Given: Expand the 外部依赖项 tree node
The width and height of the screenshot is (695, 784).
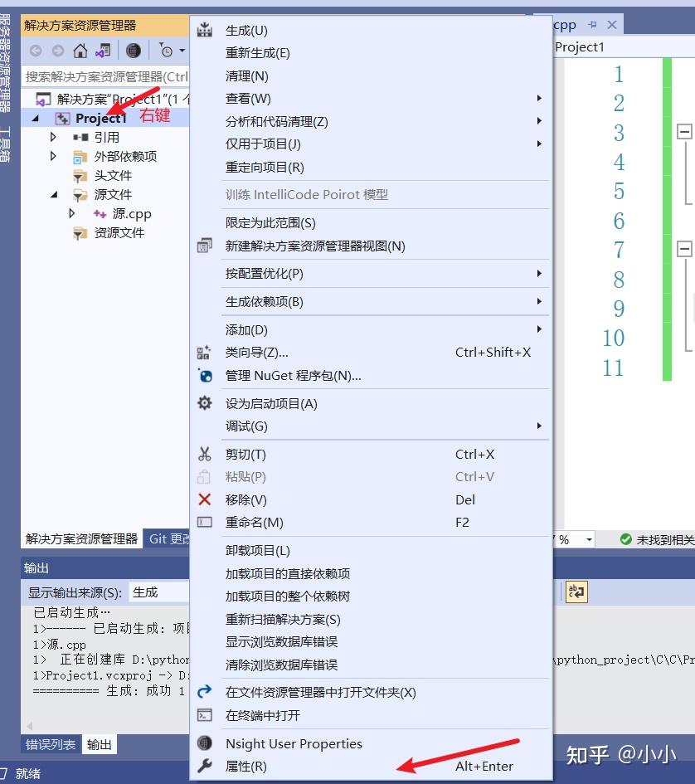Looking at the screenshot, I should [53, 156].
